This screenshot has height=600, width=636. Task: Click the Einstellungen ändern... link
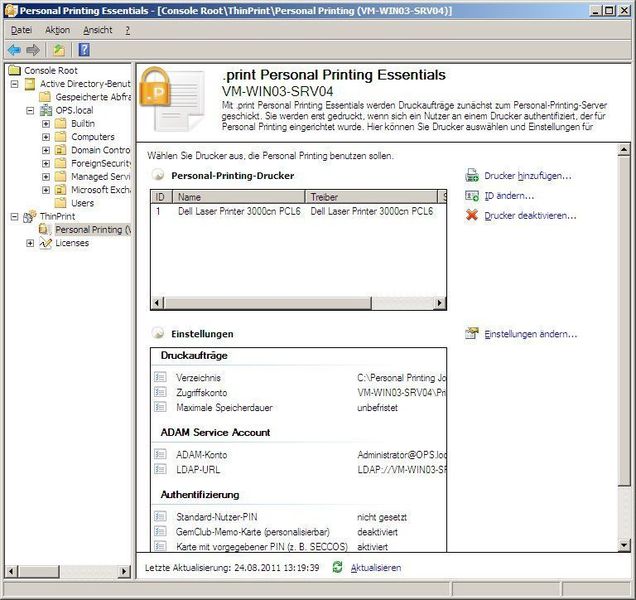click(x=531, y=334)
